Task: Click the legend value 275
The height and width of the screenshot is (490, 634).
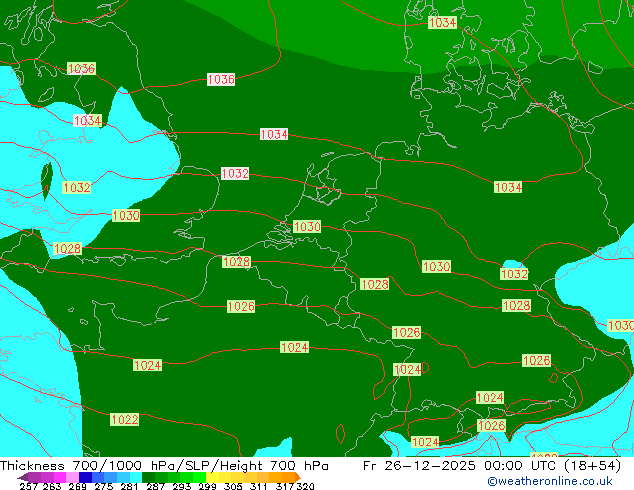Action: coord(104,486)
